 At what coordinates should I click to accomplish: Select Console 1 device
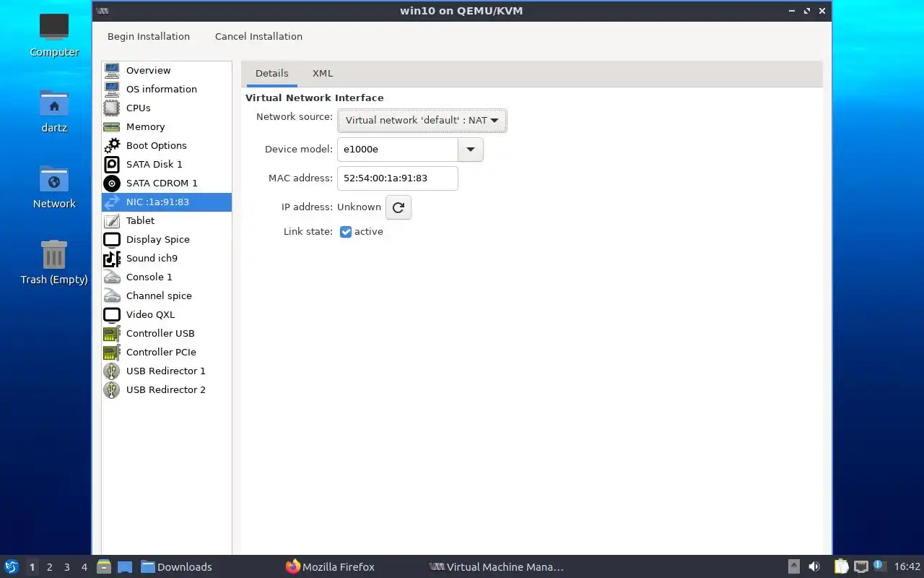pyautogui.click(x=166, y=277)
